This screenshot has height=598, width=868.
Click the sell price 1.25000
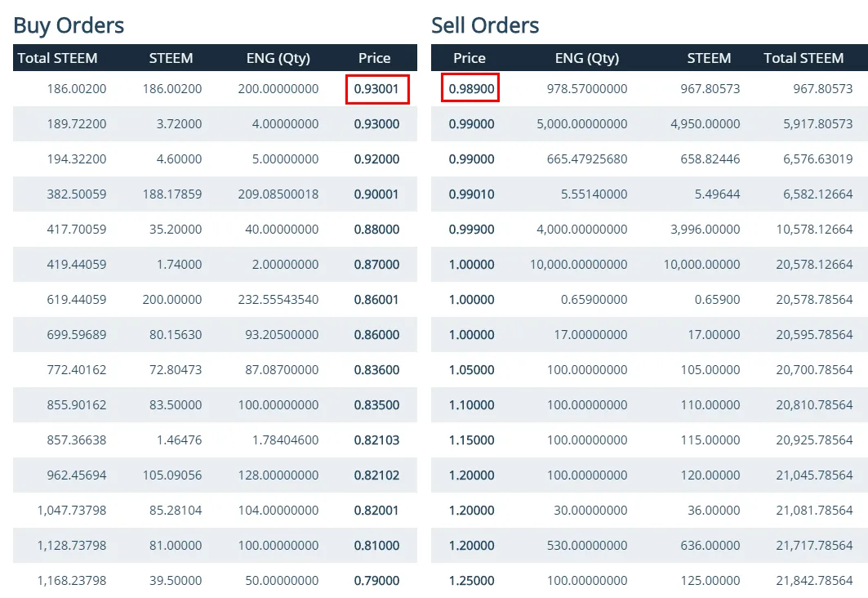[471, 581]
